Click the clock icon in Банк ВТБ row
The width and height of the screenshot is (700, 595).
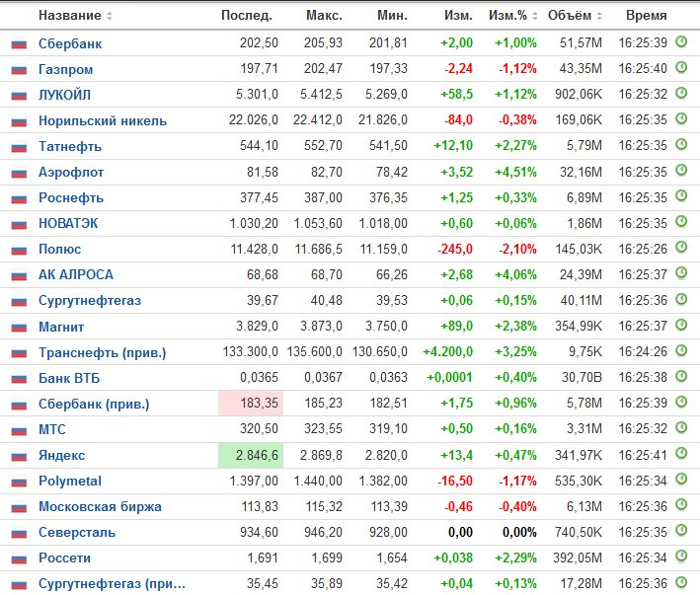(x=681, y=376)
